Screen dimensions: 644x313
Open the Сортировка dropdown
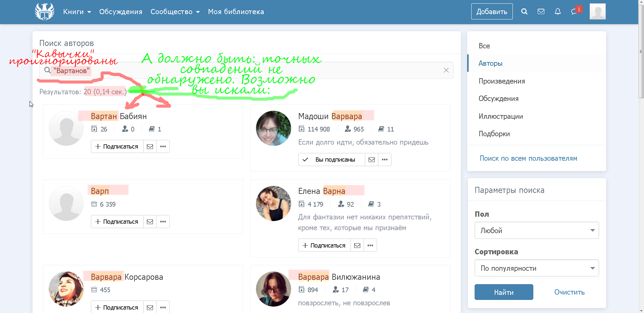[536, 268]
